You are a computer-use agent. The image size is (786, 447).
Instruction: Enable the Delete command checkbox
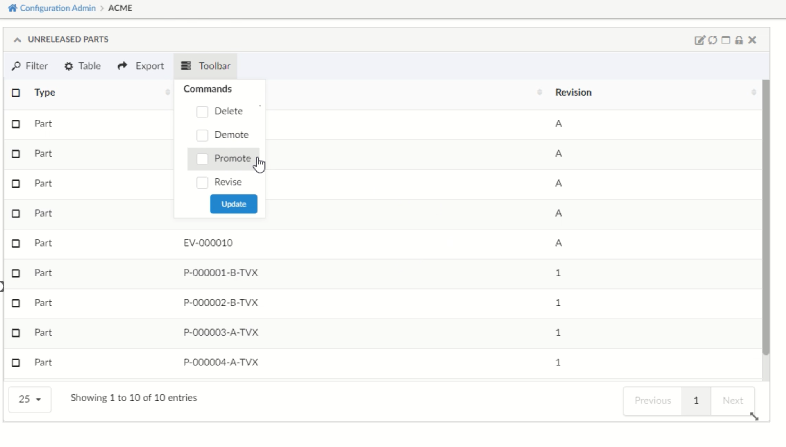(x=202, y=112)
